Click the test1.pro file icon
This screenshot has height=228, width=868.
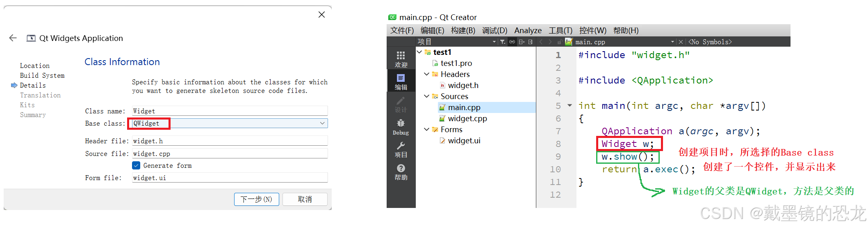coord(435,63)
